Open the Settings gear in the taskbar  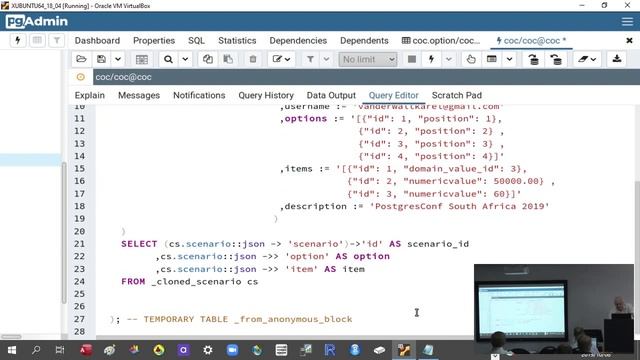click(x=208, y=350)
